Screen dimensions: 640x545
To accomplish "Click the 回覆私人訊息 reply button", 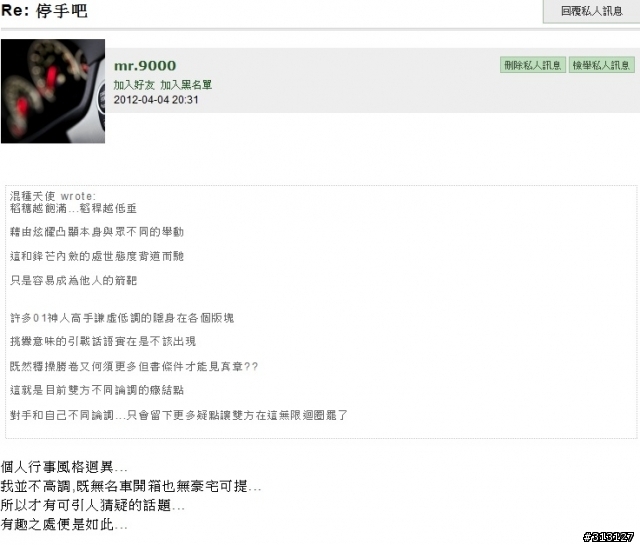I will tap(591, 11).
